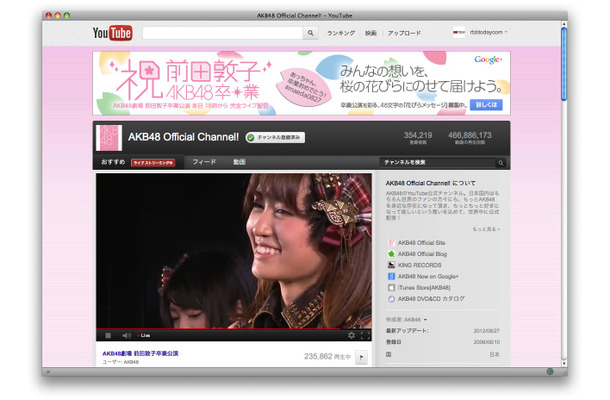Screen dimensions: 610x400
Task: Click the video player stop button
Action: 108,335
